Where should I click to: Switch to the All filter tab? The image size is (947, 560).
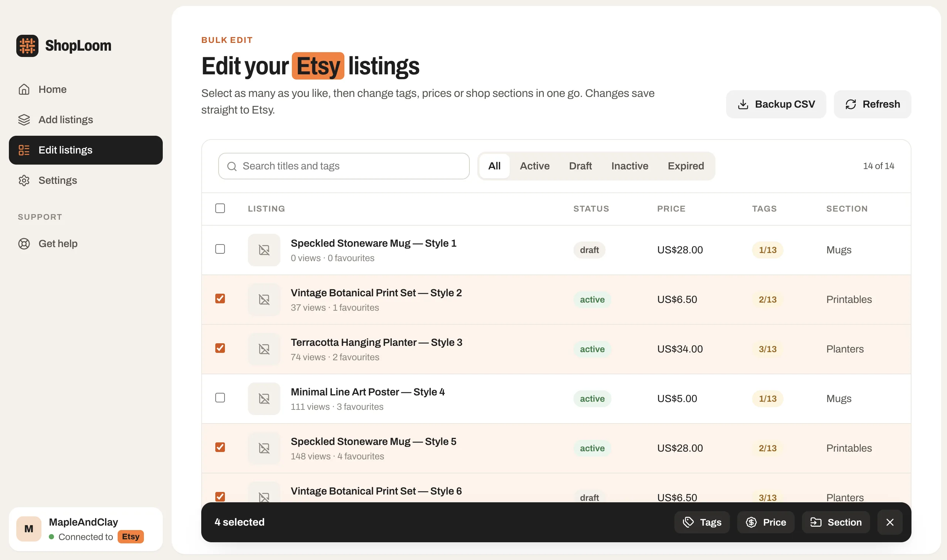click(494, 166)
